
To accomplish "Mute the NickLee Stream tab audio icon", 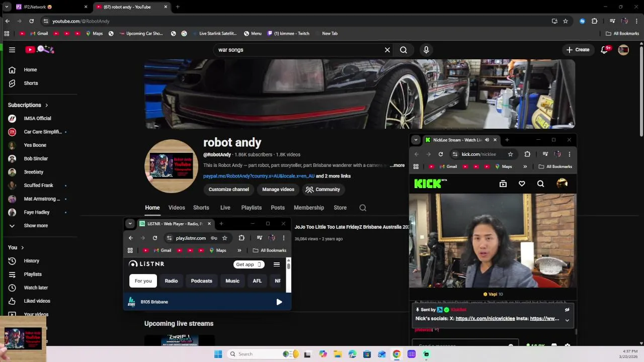I will (x=487, y=140).
